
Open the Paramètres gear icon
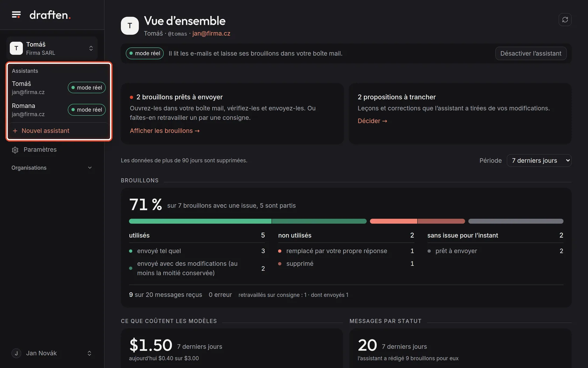[15, 150]
